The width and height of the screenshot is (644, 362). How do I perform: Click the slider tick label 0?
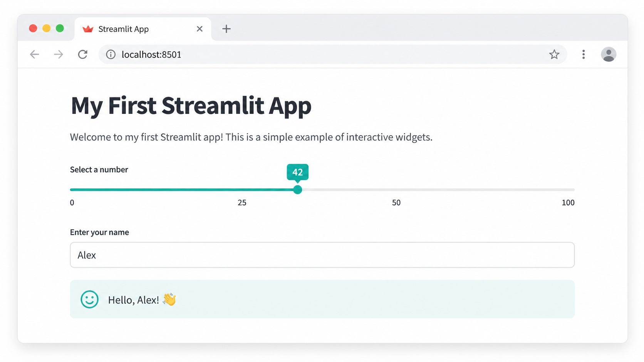click(72, 203)
